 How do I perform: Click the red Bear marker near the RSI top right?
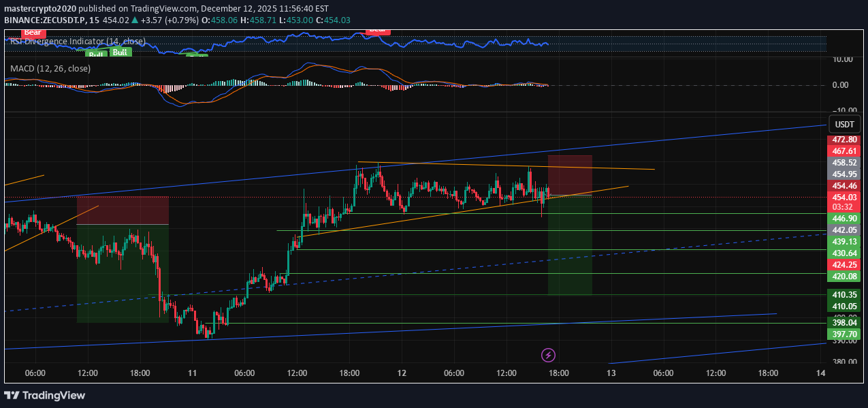pyautogui.click(x=377, y=31)
